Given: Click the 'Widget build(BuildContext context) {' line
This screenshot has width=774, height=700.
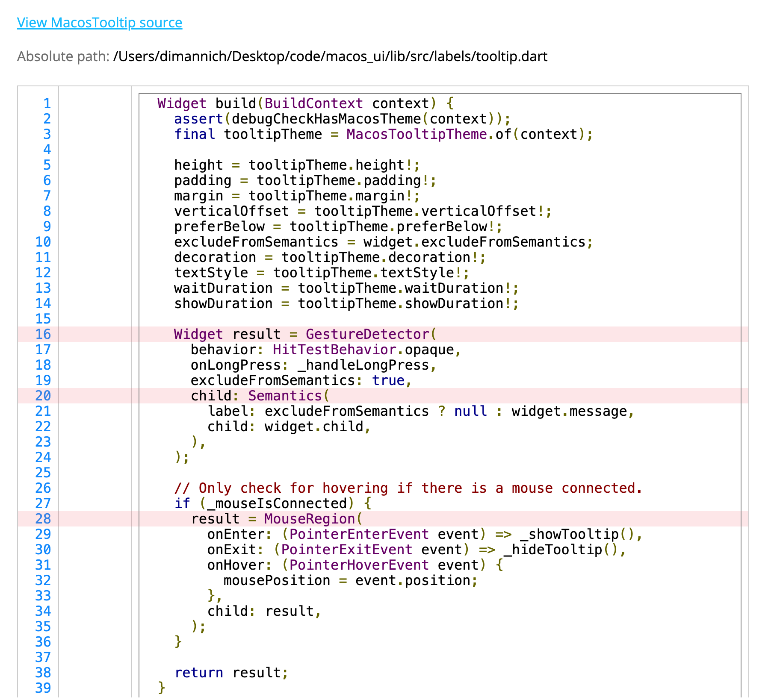Looking at the screenshot, I should pos(305,103).
